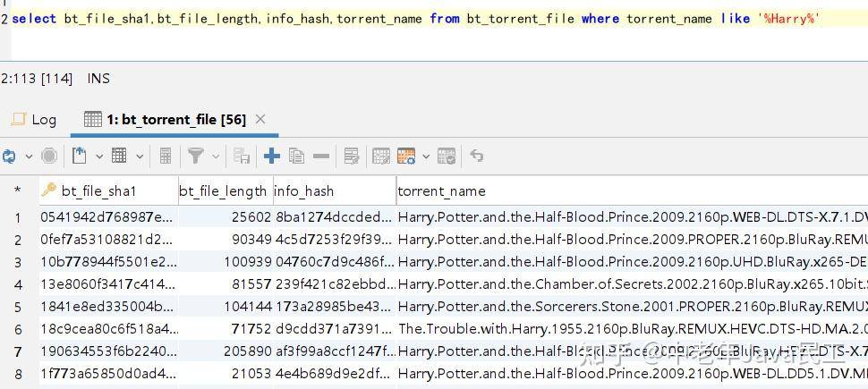Click cell '0541942d768987e...'
Viewport: 868px width, 389px height.
(108, 217)
